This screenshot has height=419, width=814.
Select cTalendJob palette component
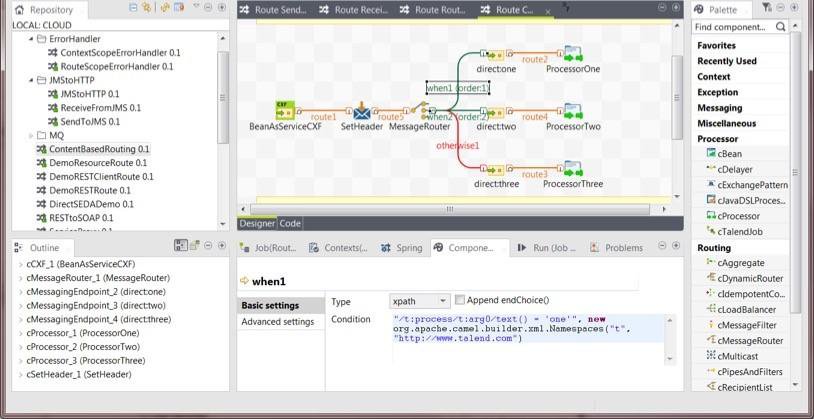click(x=734, y=232)
